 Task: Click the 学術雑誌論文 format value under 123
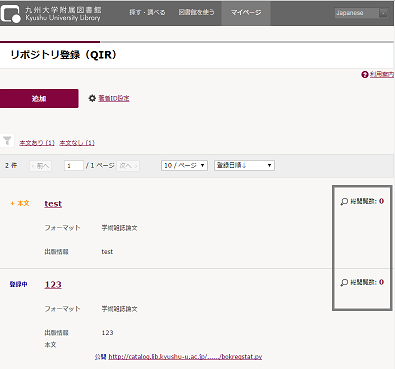pos(119,309)
